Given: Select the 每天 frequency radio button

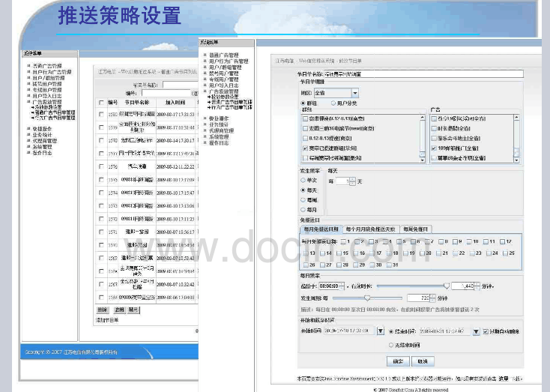Looking at the screenshot, I should 303,190.
